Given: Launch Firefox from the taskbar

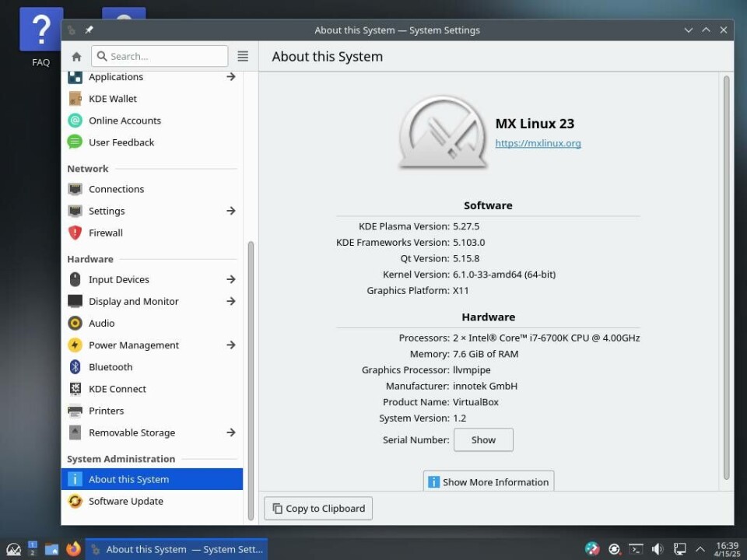Looking at the screenshot, I should (x=73, y=550).
